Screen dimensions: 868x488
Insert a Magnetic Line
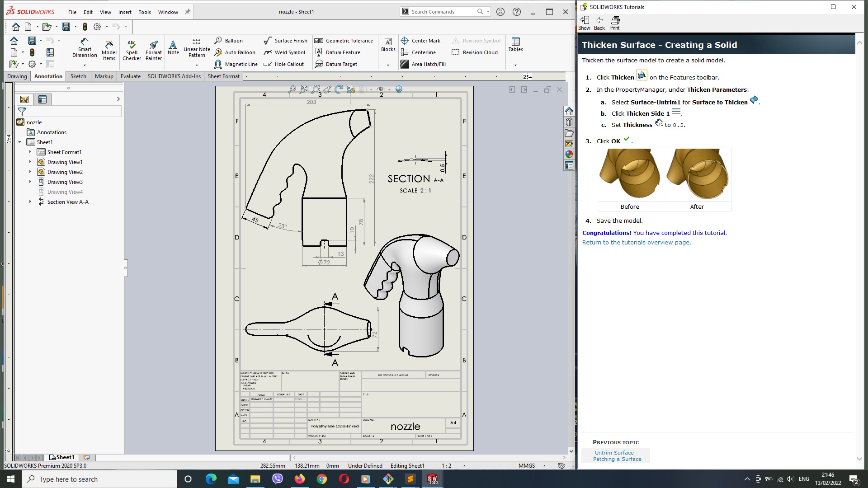pos(236,64)
